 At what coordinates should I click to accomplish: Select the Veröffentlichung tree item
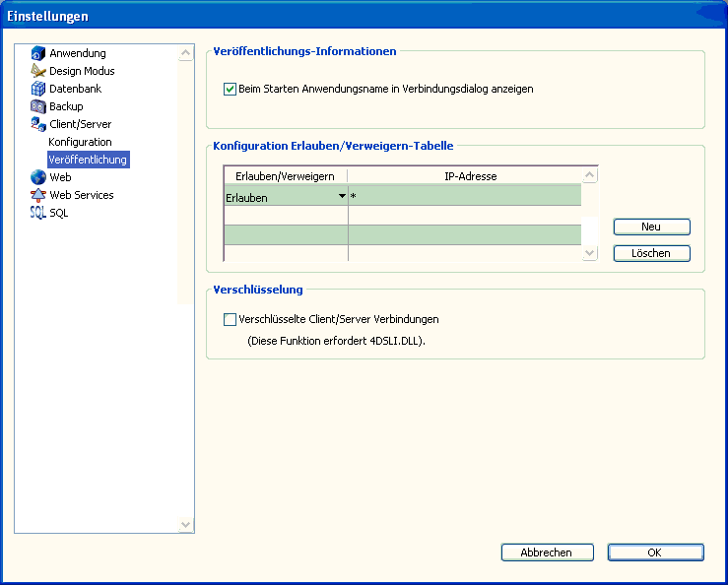tap(88, 160)
